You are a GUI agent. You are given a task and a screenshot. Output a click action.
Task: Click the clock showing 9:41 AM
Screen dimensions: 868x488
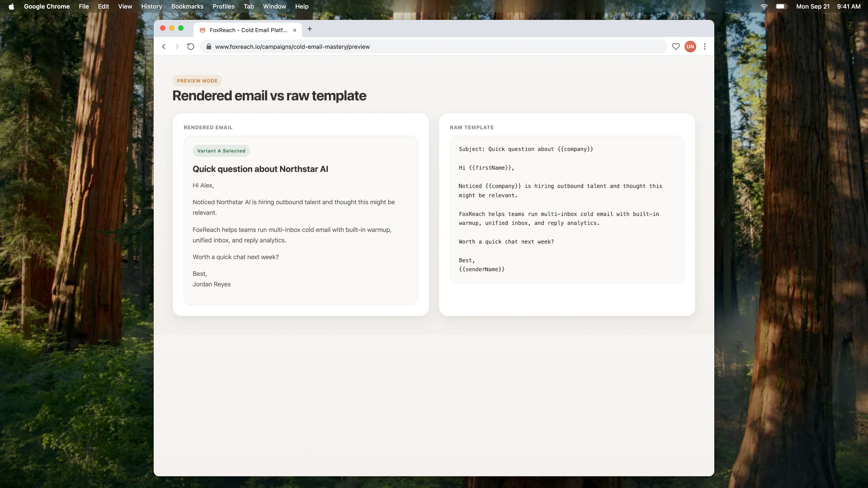[848, 6]
